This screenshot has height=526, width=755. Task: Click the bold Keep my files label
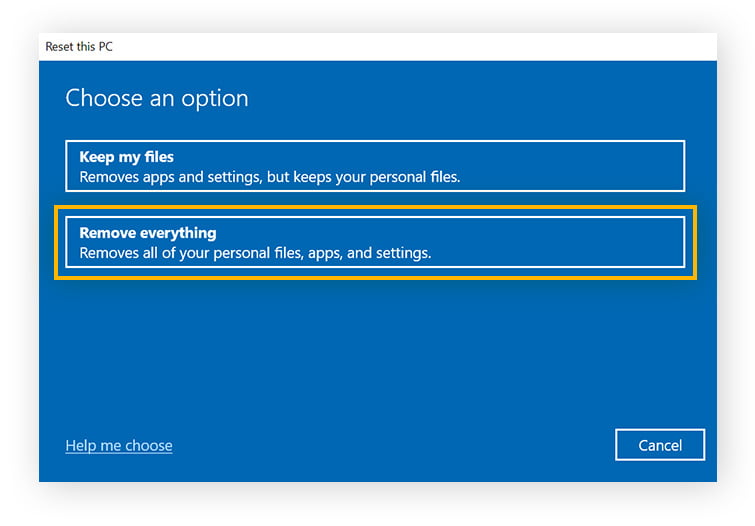click(x=127, y=157)
